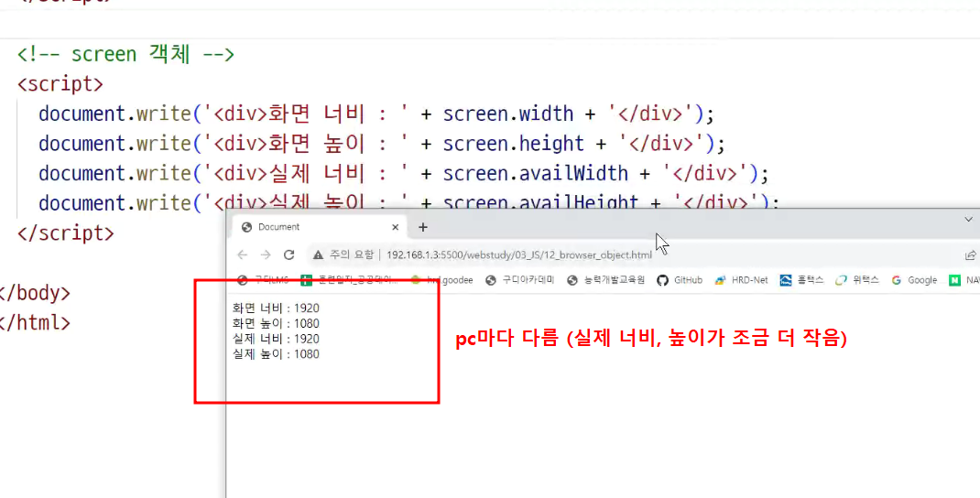980x498 pixels.
Task: Share this page using the share icon
Action: [x=971, y=254]
